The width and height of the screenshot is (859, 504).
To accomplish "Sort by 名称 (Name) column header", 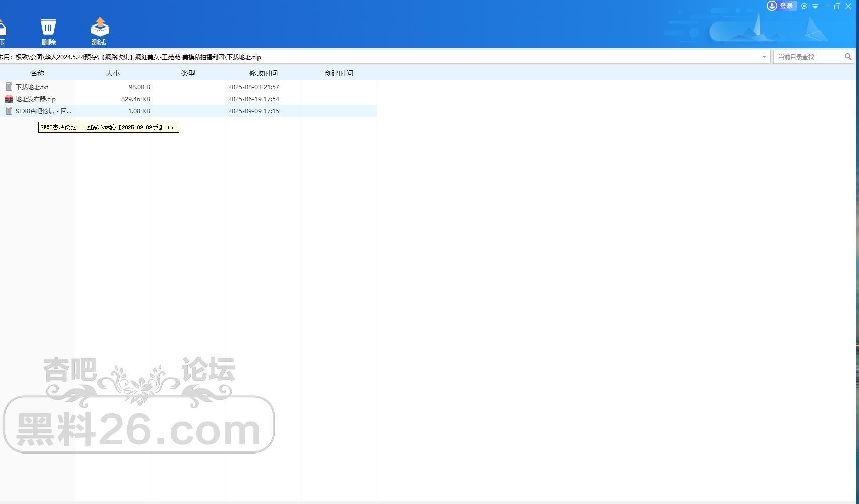I will point(37,73).
